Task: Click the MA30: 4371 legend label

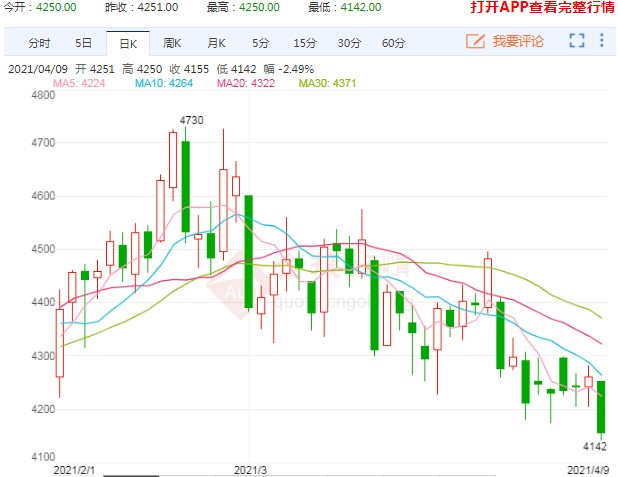Action: point(328,83)
